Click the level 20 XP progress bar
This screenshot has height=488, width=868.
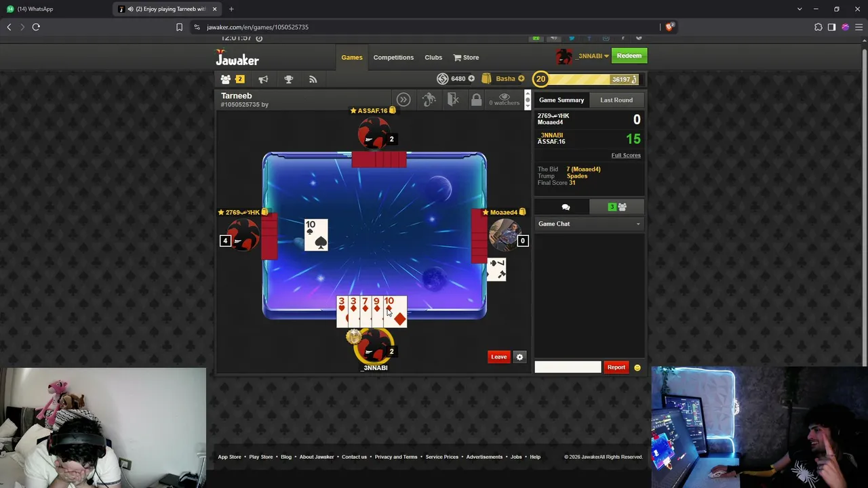click(586, 79)
